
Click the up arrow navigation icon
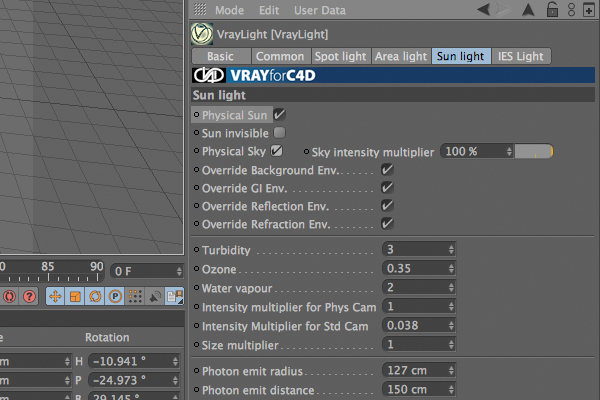(528, 10)
